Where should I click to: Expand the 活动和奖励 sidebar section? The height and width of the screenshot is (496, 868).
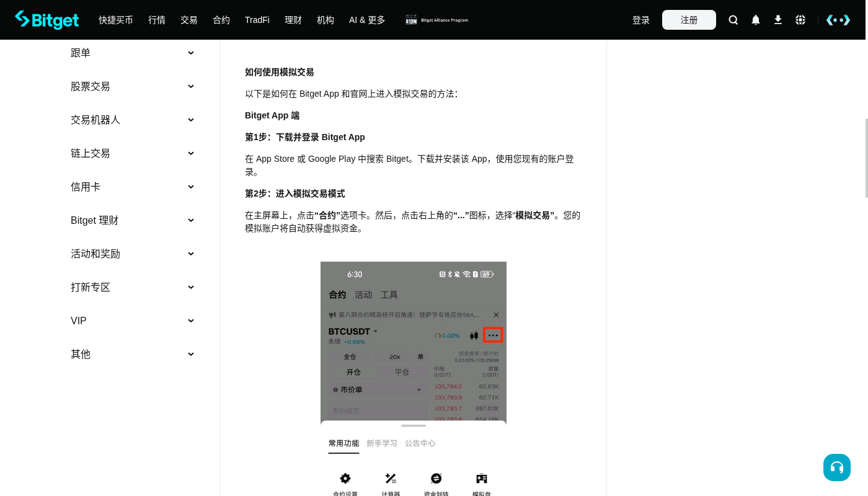coord(133,254)
